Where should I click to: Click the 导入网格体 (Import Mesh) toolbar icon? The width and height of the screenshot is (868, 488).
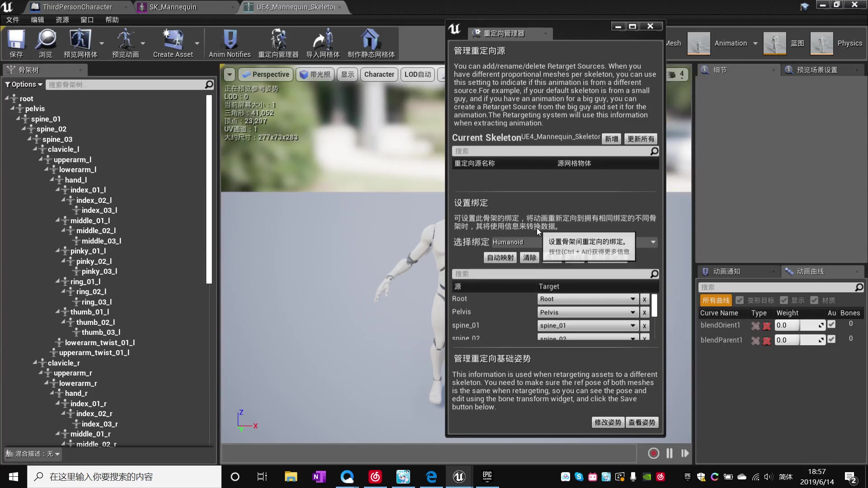(322, 43)
